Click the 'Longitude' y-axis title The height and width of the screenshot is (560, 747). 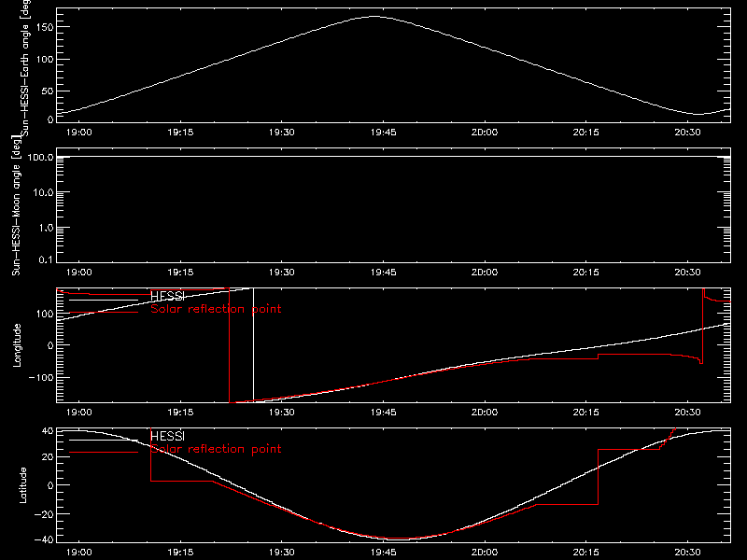17,345
